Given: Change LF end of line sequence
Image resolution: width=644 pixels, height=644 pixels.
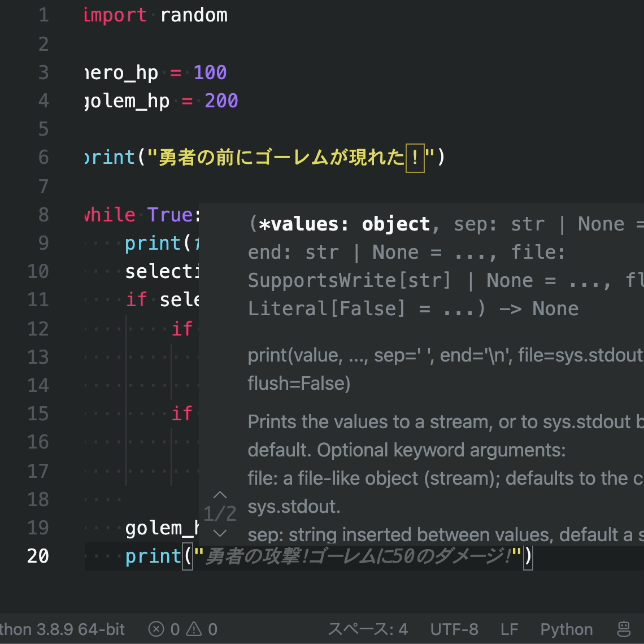Looking at the screenshot, I should click(510, 629).
